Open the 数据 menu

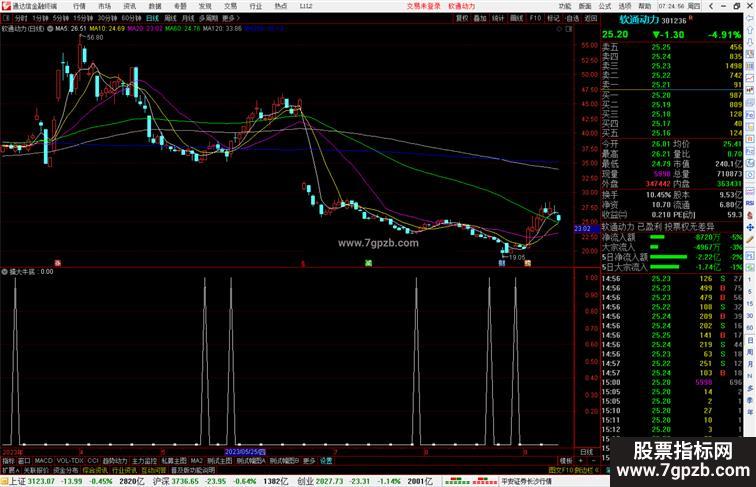(x=155, y=6)
